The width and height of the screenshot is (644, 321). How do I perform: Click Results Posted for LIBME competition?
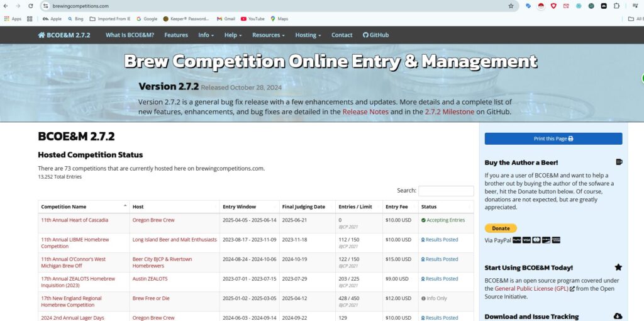(x=440, y=240)
